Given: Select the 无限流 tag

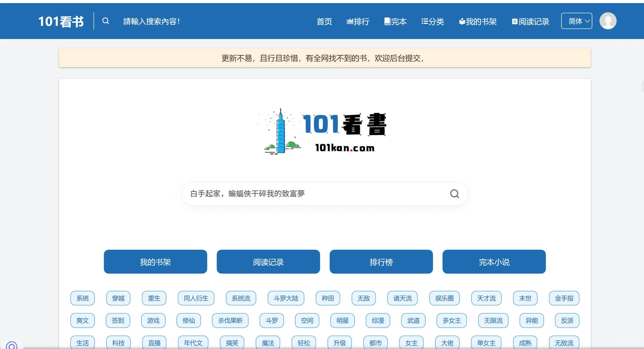Looking at the screenshot, I should tap(493, 321).
